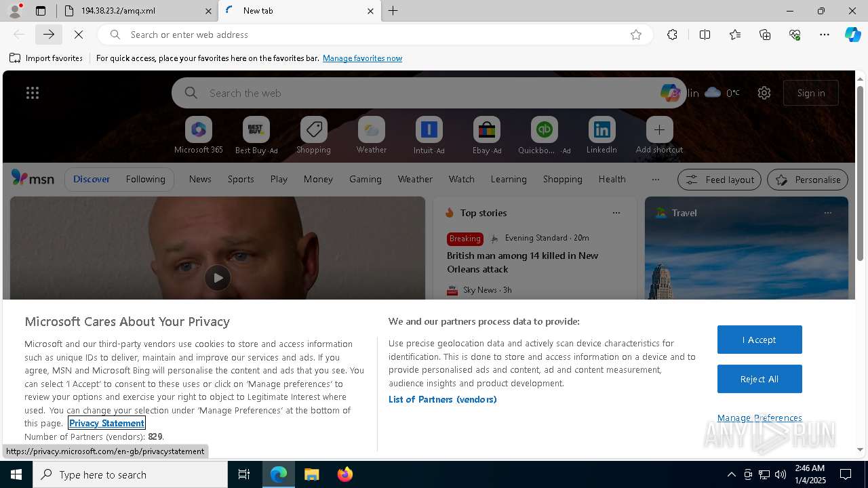This screenshot has width=868, height=488.
Task: Click the Forward navigation arrow
Action: click(x=49, y=35)
